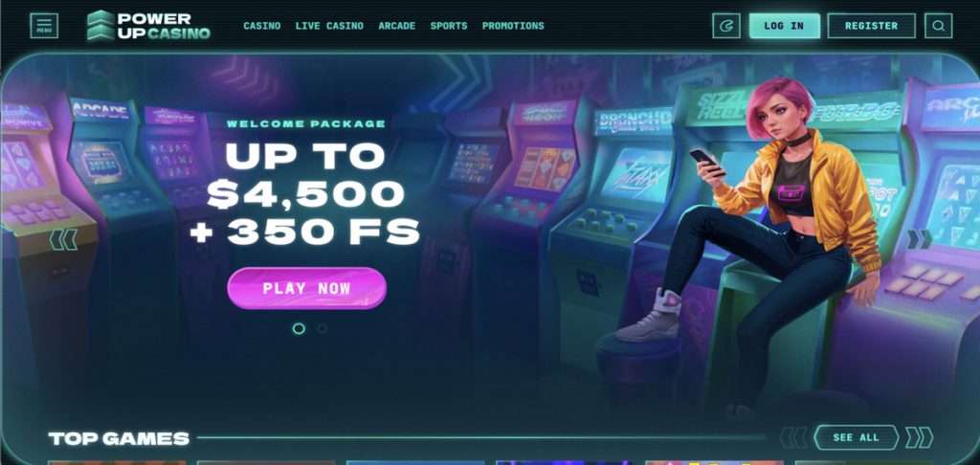Select the first carousel dot indicator

(x=299, y=328)
